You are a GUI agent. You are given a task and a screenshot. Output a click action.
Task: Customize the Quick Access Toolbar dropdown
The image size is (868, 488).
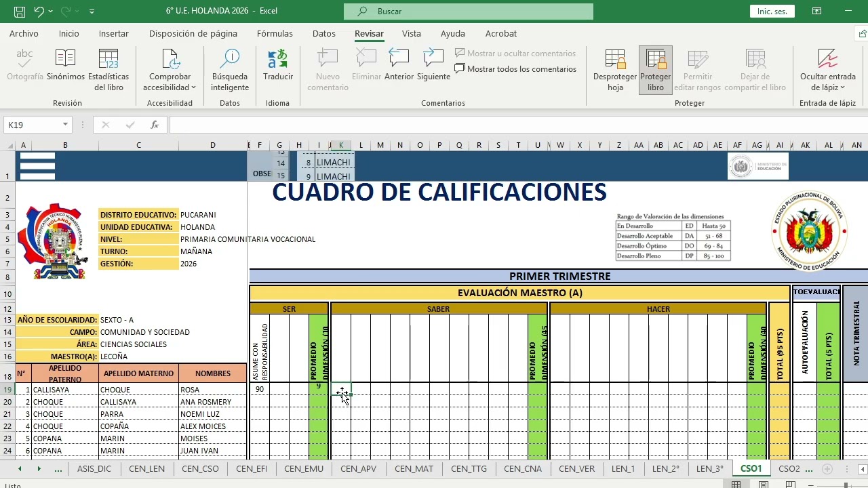point(92,12)
